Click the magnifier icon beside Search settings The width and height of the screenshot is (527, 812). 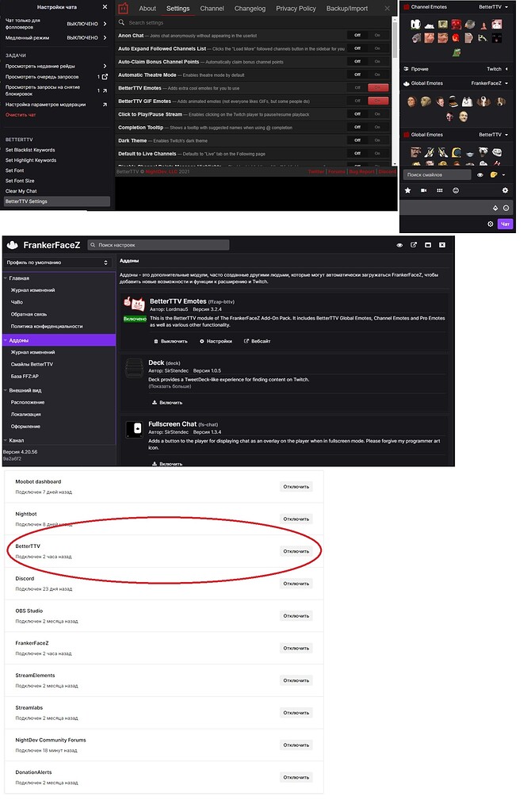pos(122,22)
